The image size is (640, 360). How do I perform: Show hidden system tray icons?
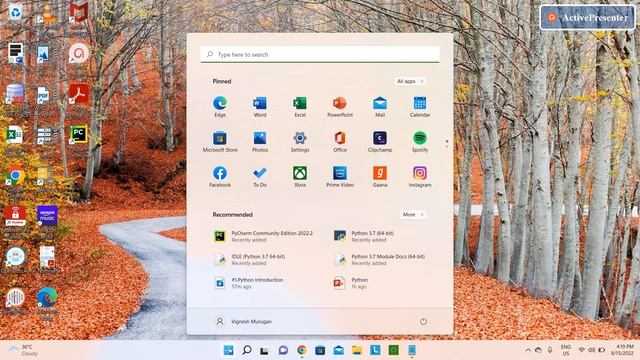point(528,350)
